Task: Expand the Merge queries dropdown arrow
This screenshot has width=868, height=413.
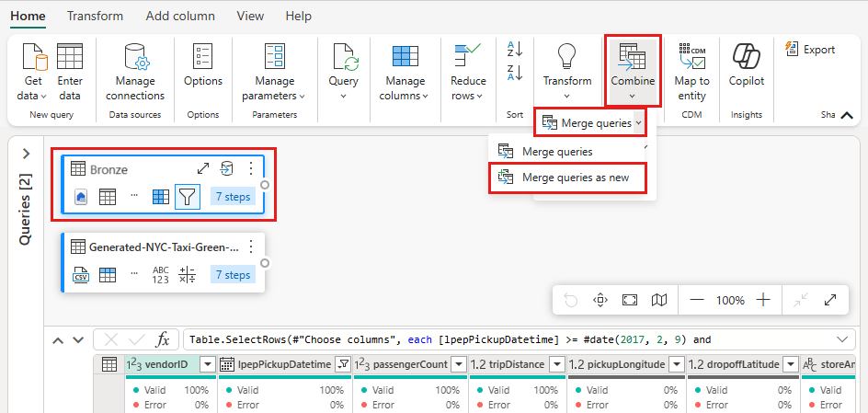Action: 639,123
